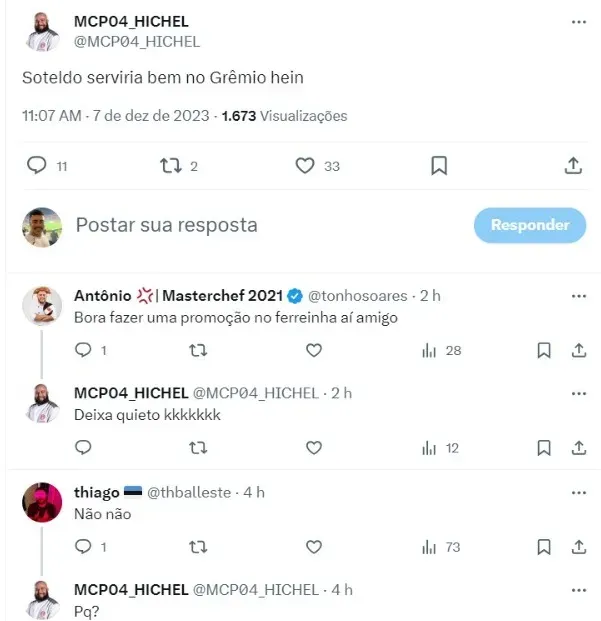Click the Responder button

click(x=530, y=225)
